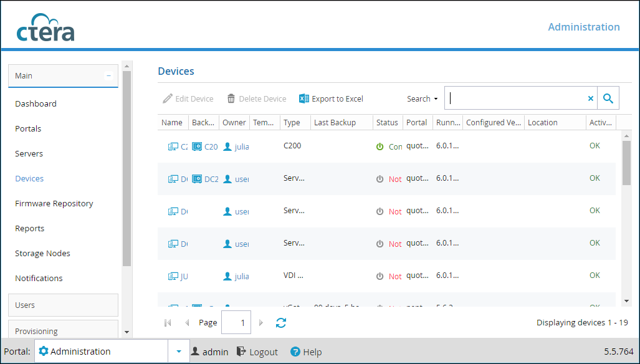Click inside the search text field
The width and height of the screenshot is (640, 364).
(x=517, y=98)
